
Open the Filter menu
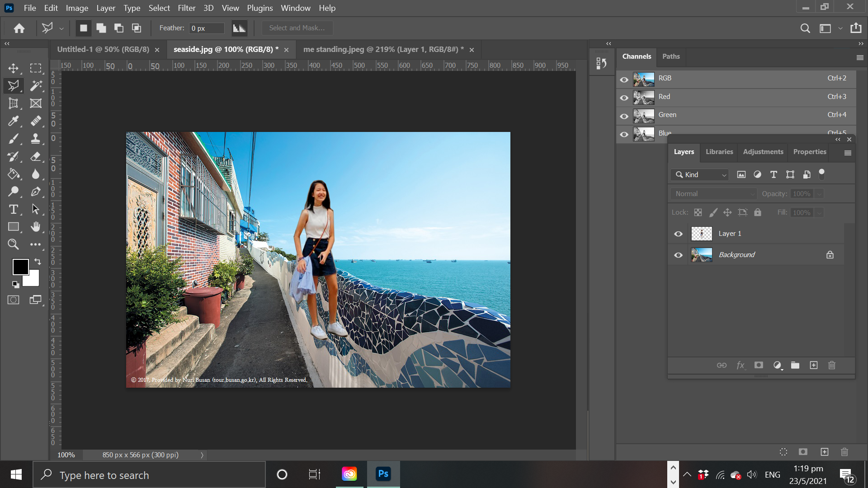[186, 8]
